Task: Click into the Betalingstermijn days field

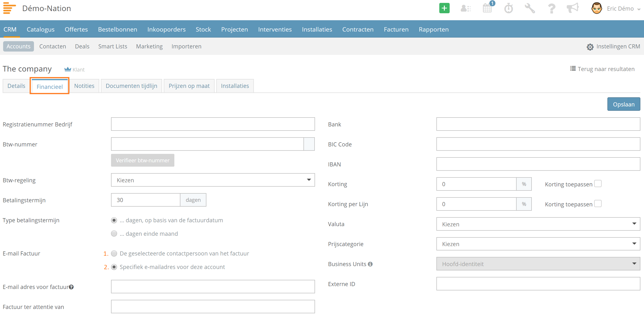Action: pos(145,200)
